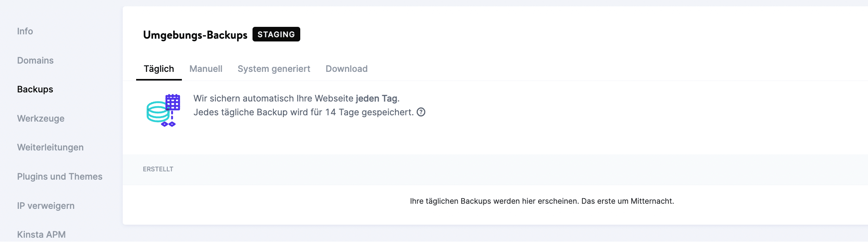Navigate to Plugins und Themes
This screenshot has height=244, width=868.
point(60,176)
